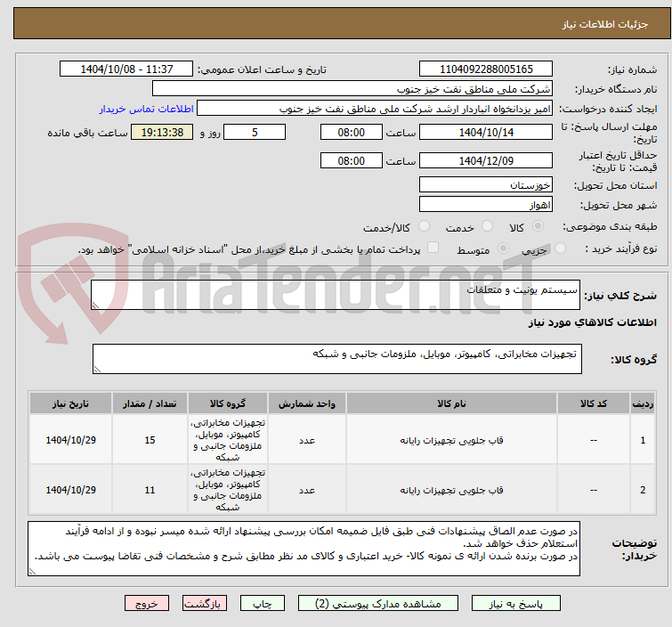Open the اطلاعات تماس خریدار link
Viewport: 672px width, 627px height.
click(147, 109)
